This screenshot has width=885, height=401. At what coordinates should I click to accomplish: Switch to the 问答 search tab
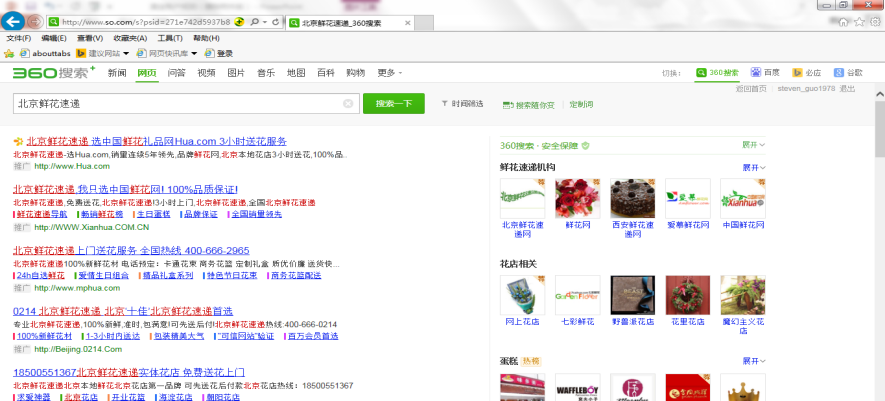point(177,73)
